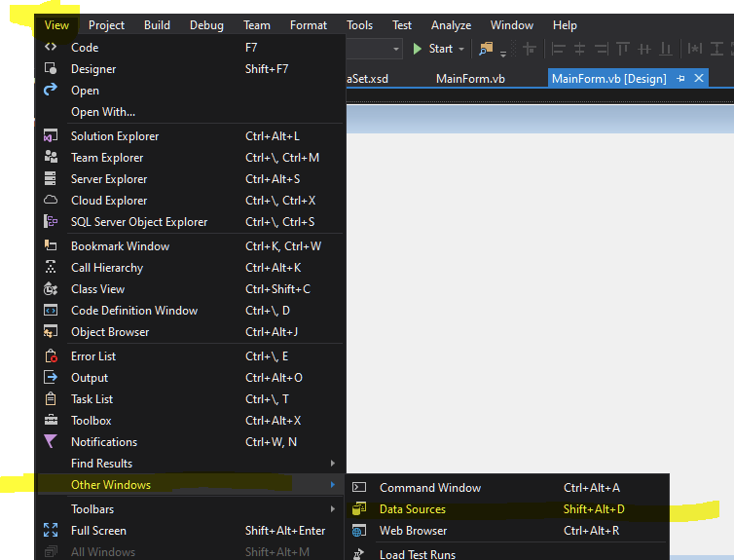Open the Test menu

(402, 25)
